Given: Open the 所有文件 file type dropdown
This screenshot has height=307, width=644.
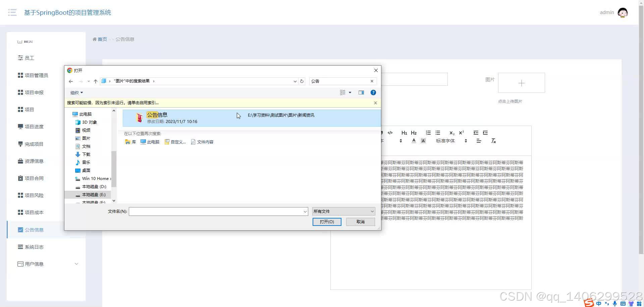Looking at the screenshot, I should click(x=343, y=211).
